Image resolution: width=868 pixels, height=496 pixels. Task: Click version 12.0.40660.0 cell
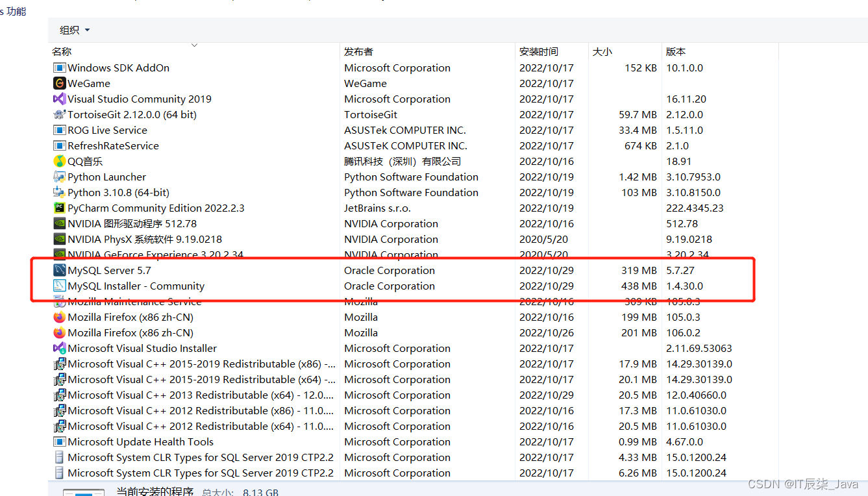(x=696, y=395)
